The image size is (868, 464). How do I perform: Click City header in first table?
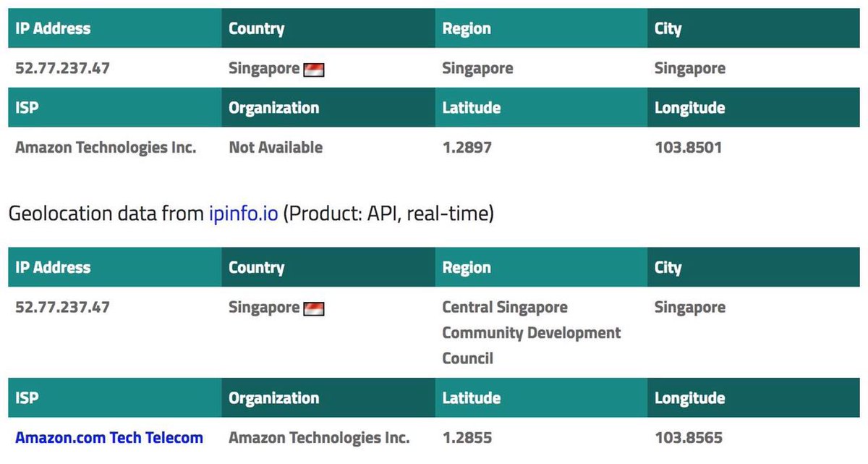pyautogui.click(x=754, y=29)
